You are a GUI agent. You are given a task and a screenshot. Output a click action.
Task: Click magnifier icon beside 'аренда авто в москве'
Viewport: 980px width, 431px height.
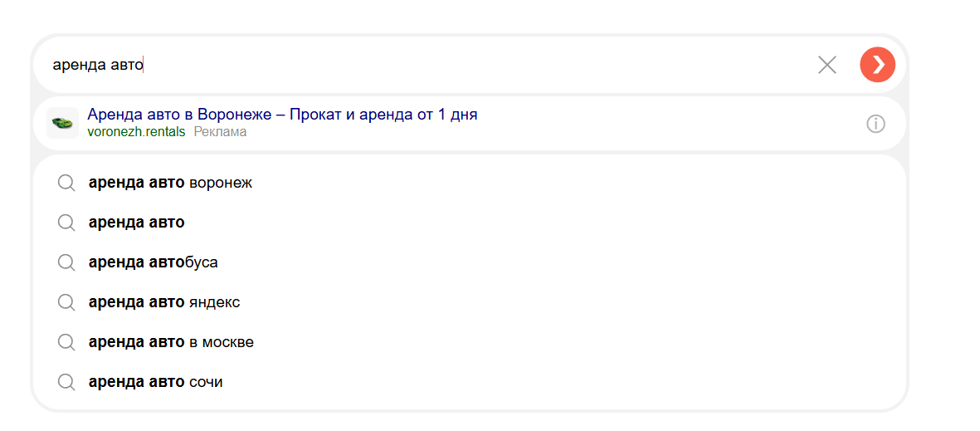(66, 342)
